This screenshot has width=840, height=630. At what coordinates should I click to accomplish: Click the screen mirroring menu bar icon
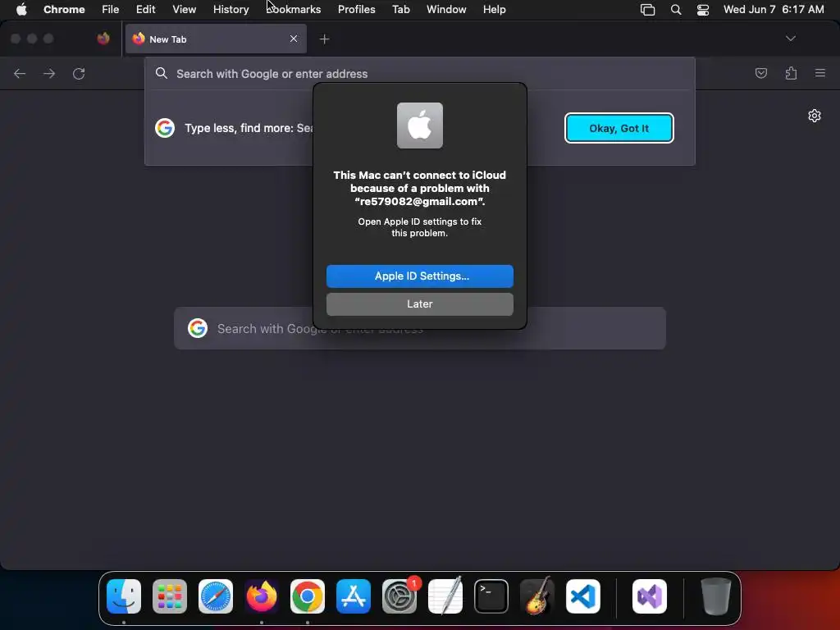point(648,10)
